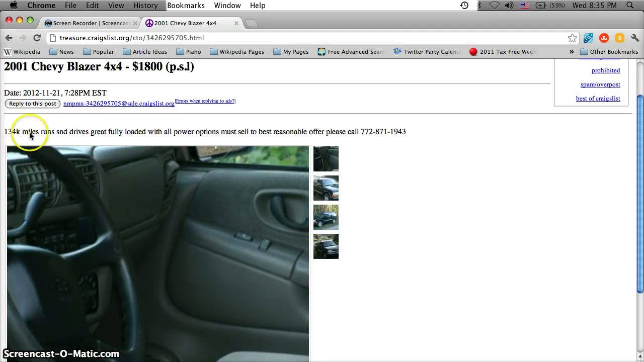Click the forward navigation arrow
Image resolution: width=644 pixels, height=362 pixels.
(23, 38)
